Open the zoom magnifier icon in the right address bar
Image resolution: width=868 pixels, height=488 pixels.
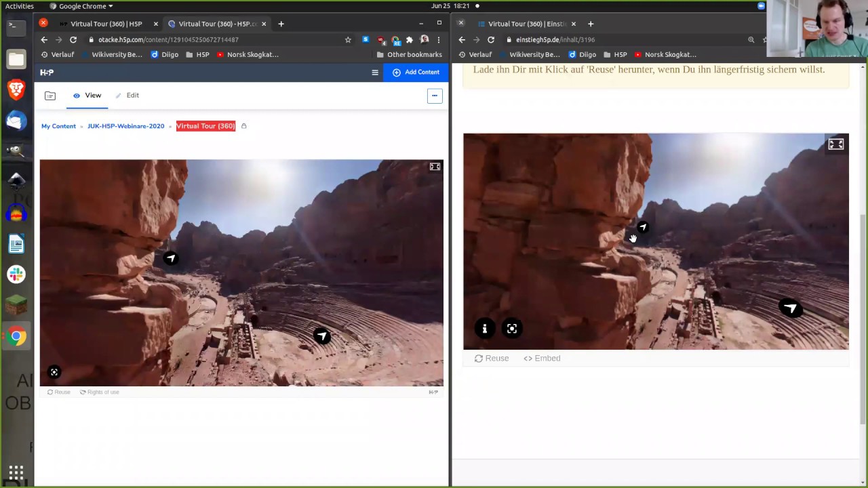pos(751,40)
